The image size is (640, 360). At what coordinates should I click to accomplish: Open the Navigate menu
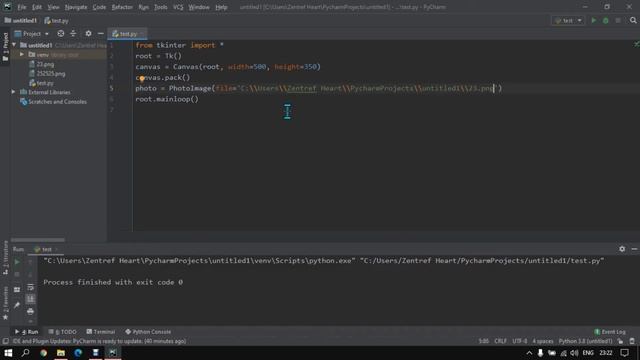coord(76,7)
